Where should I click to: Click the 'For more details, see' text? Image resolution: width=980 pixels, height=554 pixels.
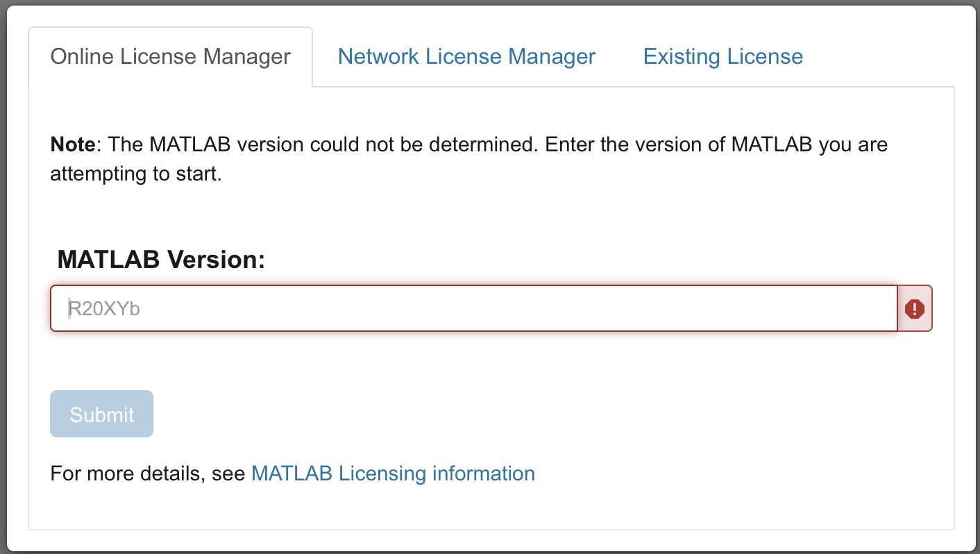pos(147,473)
